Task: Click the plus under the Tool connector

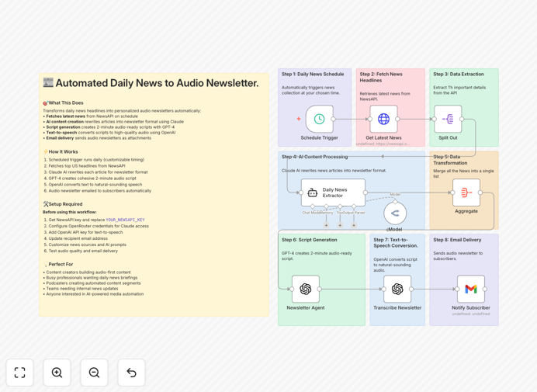Action: [x=340, y=225]
